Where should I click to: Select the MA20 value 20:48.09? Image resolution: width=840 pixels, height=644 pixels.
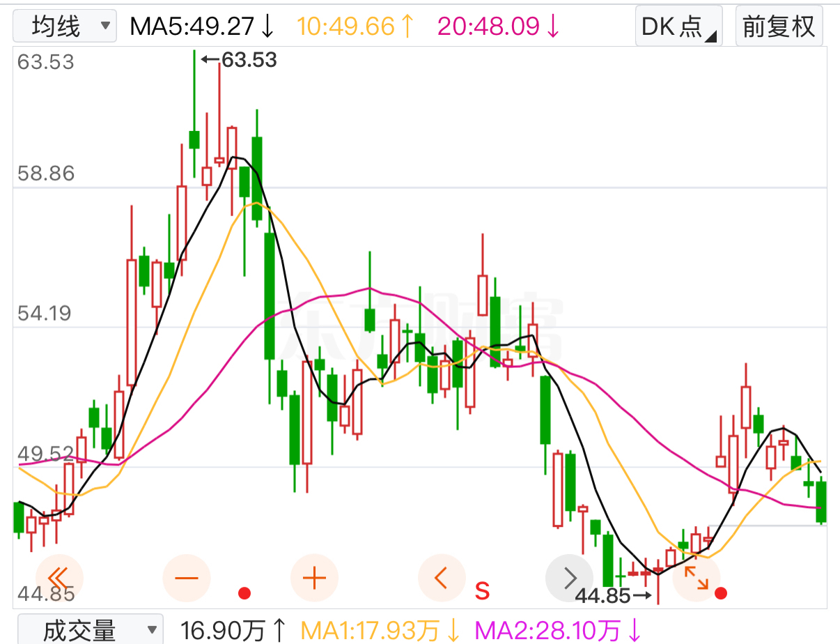[499, 26]
